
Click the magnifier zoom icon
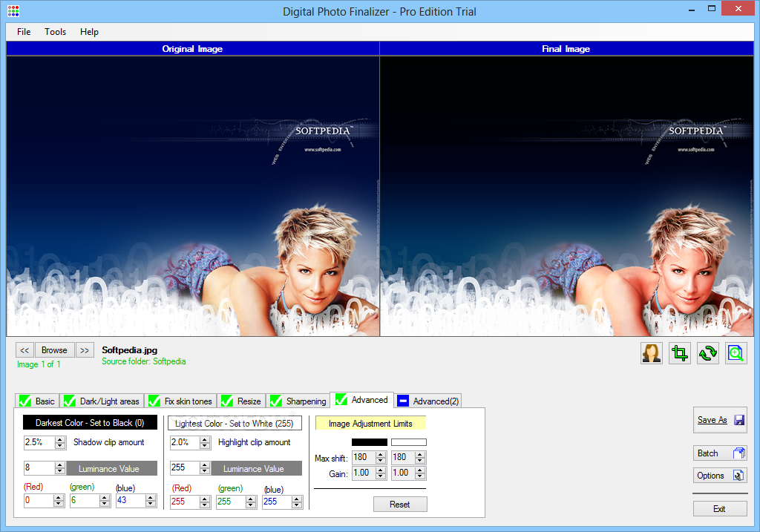click(x=736, y=352)
